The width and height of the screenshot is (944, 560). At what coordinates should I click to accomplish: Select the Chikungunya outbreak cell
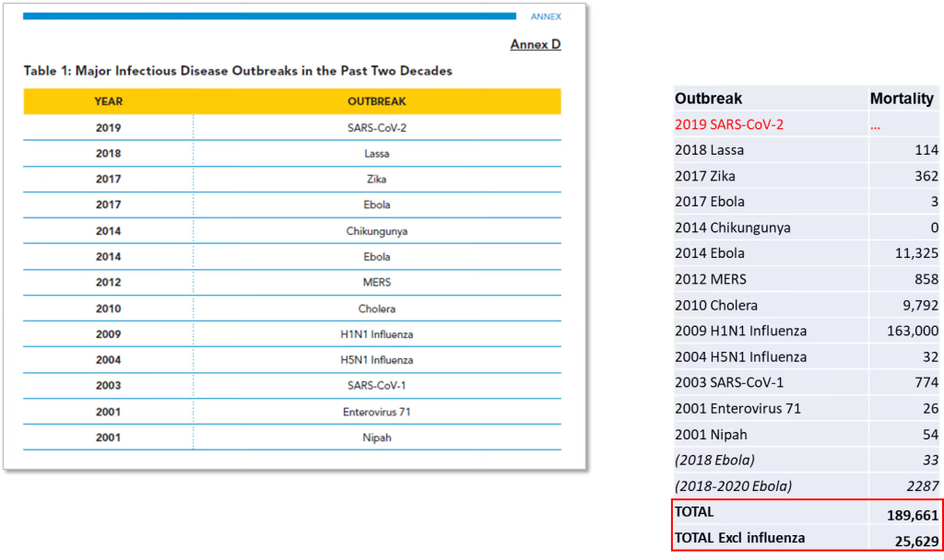pos(377,231)
